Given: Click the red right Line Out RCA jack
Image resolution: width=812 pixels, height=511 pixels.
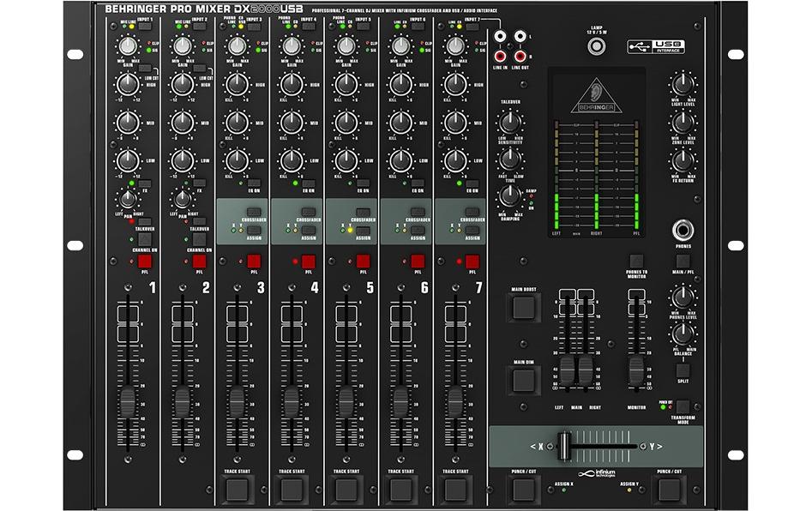Looking at the screenshot, I should pyautogui.click(x=520, y=56).
